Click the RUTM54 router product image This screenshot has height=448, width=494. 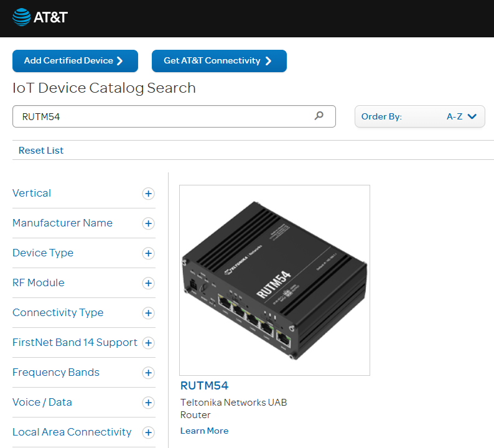[x=274, y=280]
